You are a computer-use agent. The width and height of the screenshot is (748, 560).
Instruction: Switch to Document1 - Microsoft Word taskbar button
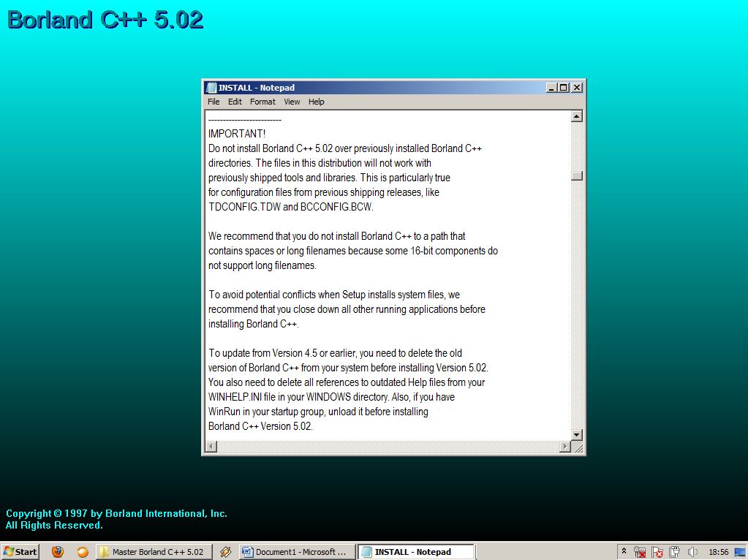coord(297,552)
